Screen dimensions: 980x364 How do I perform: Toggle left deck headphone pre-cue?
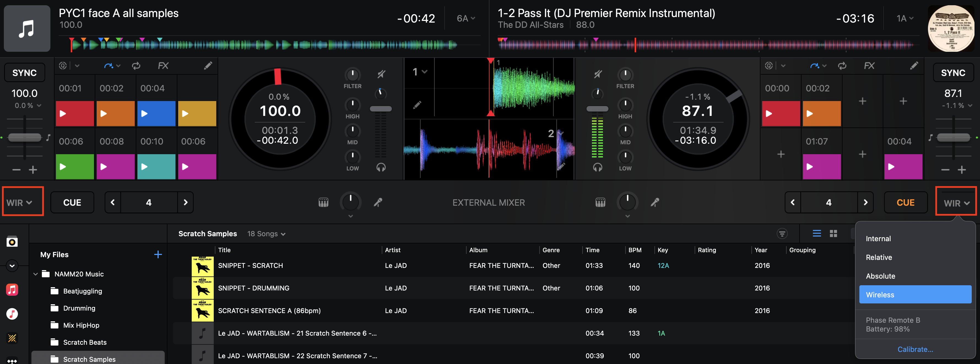coord(381,167)
